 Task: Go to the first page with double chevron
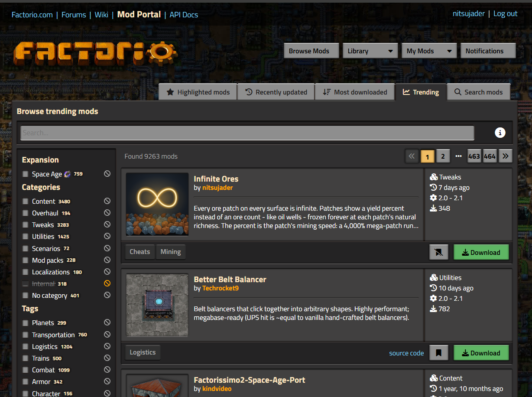point(412,156)
